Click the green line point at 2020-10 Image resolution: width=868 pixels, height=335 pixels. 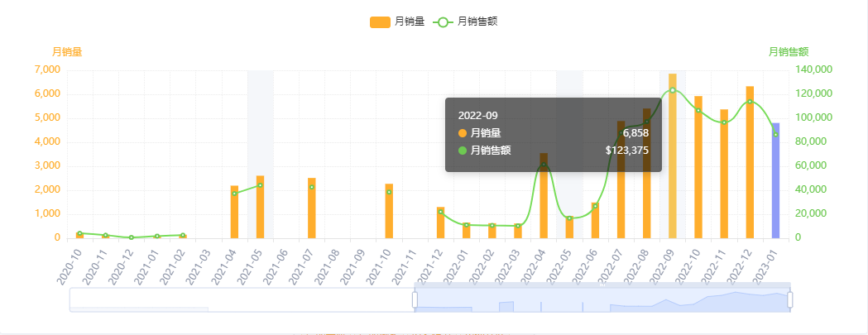[x=79, y=233]
